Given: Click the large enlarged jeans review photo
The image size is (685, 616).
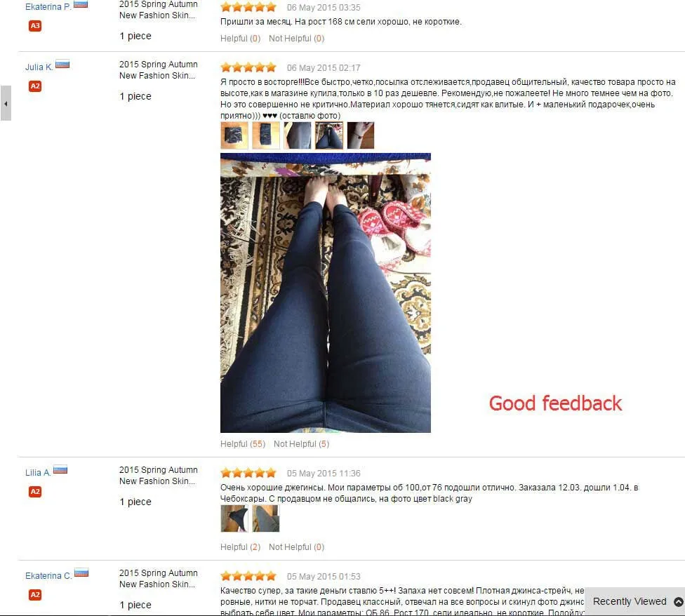Looking at the screenshot, I should point(326,293).
